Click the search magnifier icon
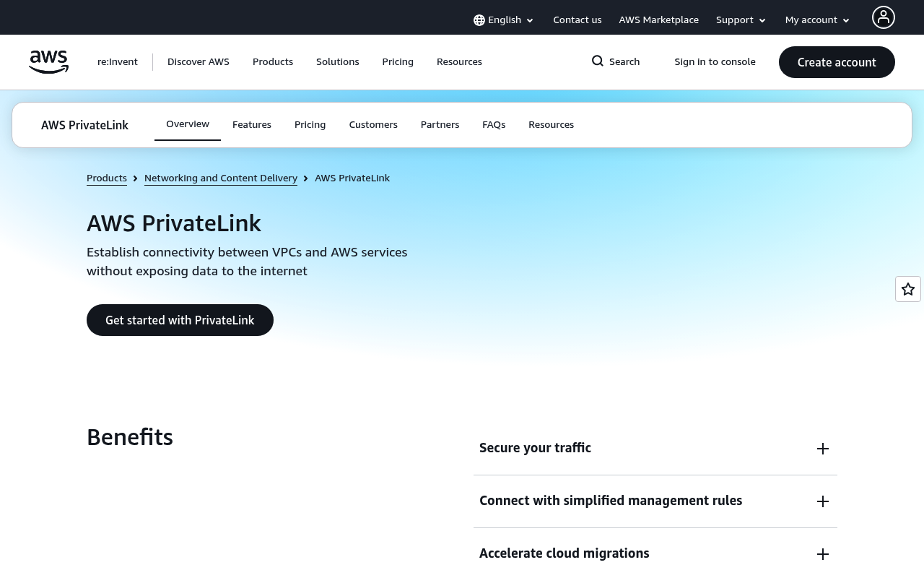The image size is (924, 578). pyautogui.click(x=598, y=61)
